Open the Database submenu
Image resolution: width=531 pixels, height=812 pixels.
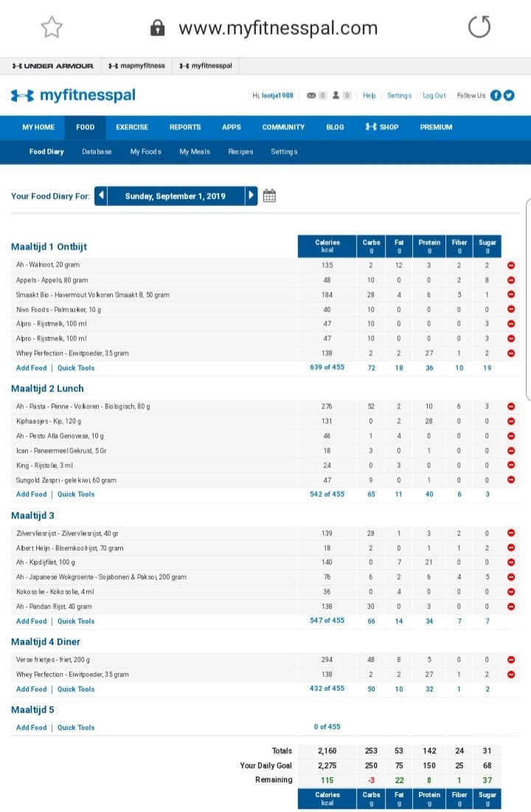(97, 152)
